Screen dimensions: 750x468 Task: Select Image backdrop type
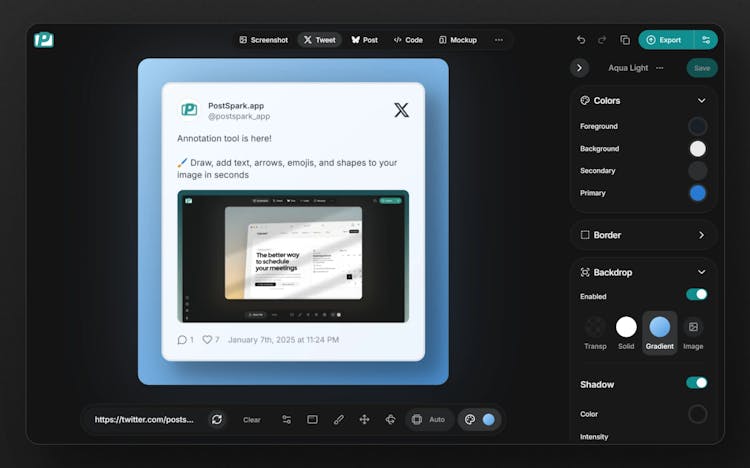(693, 333)
